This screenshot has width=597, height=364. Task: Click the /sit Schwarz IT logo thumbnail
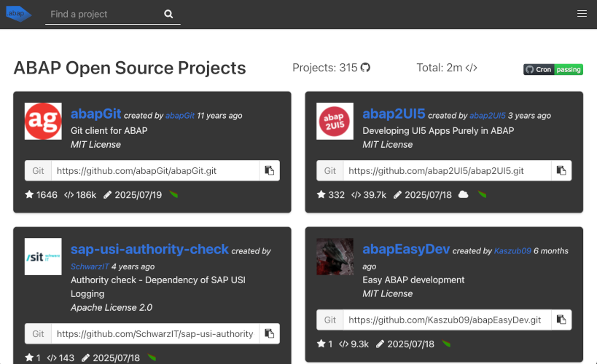[x=43, y=257]
